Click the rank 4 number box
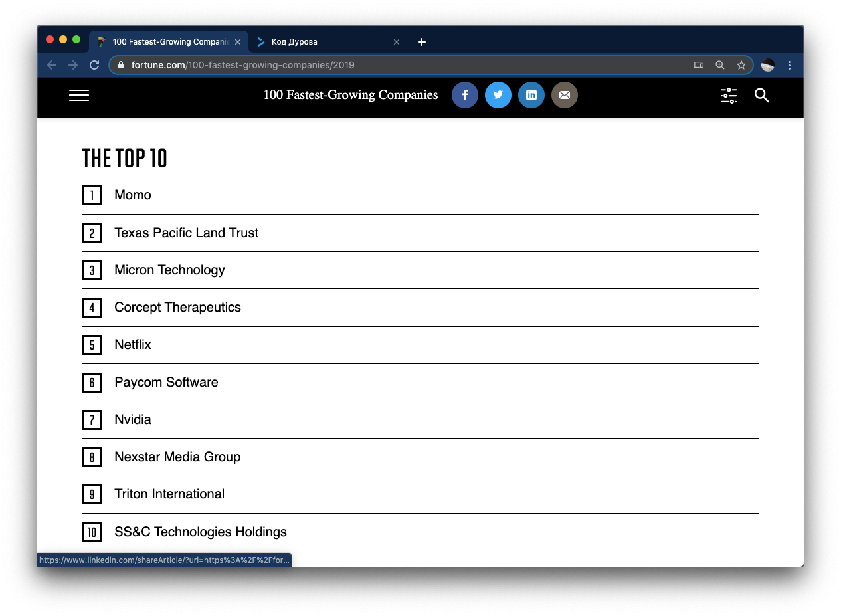 pos(92,308)
